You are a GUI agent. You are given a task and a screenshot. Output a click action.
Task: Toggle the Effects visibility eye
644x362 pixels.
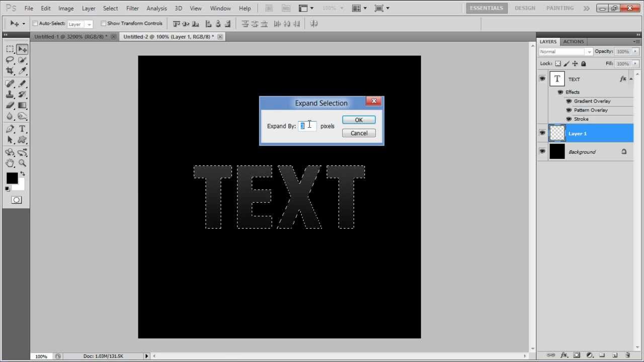(x=560, y=92)
